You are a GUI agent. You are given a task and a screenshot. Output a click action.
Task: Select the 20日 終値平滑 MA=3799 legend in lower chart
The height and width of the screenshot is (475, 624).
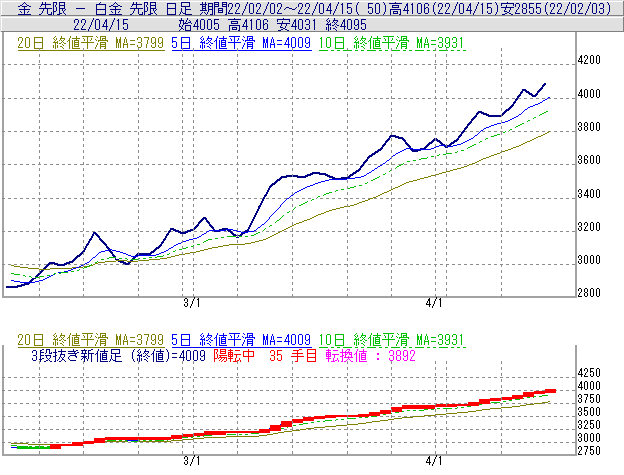pos(90,340)
